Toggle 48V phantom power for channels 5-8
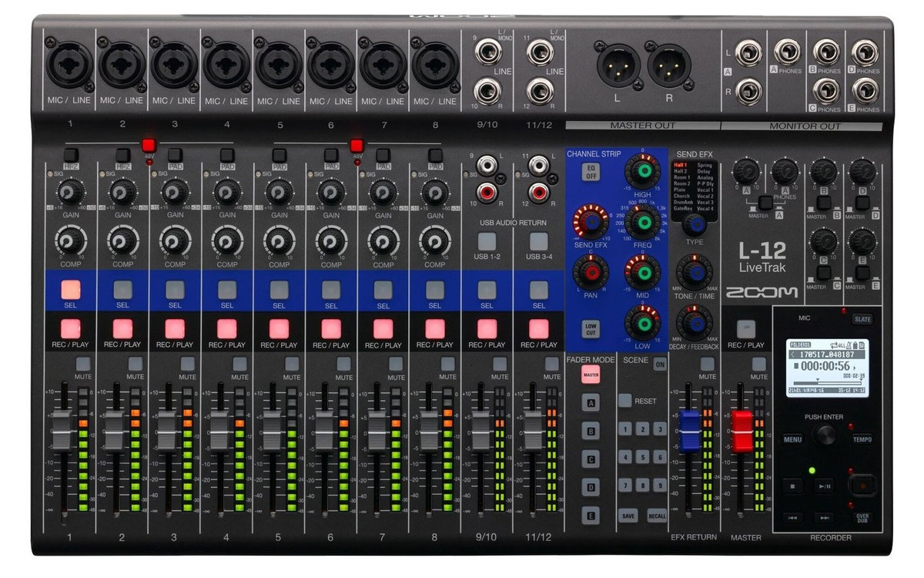Image resolution: width=924 pixels, height=578 pixels. pyautogui.click(x=357, y=145)
